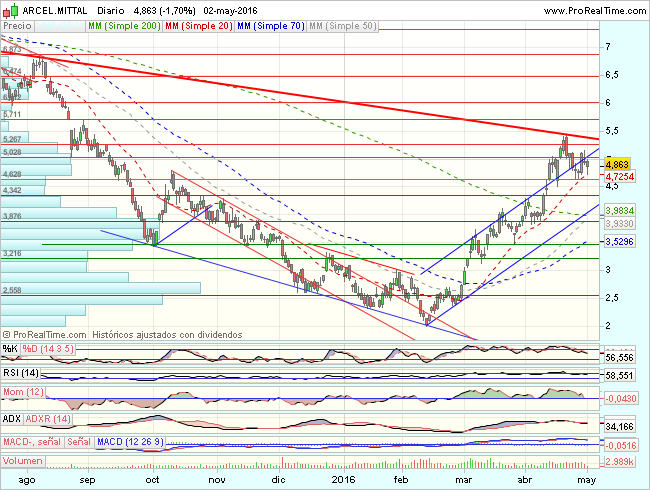Click the 56,556 stochastic value
The image size is (650, 490).
619,358
